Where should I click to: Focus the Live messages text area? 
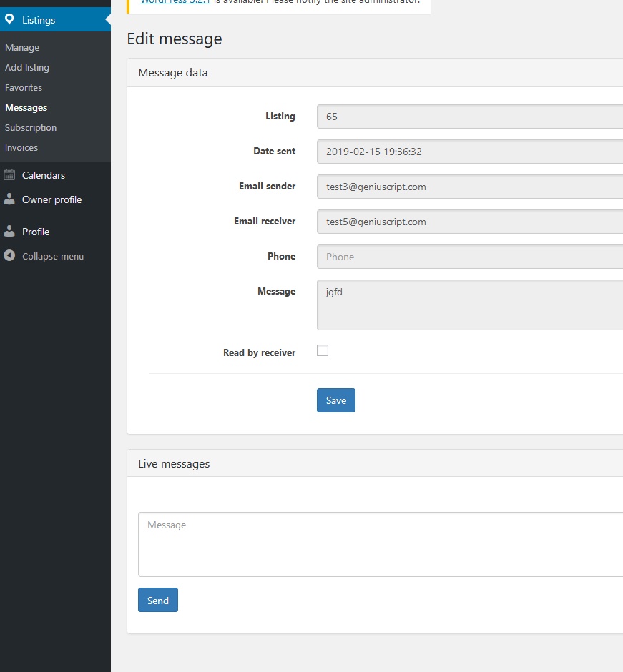tap(381, 544)
